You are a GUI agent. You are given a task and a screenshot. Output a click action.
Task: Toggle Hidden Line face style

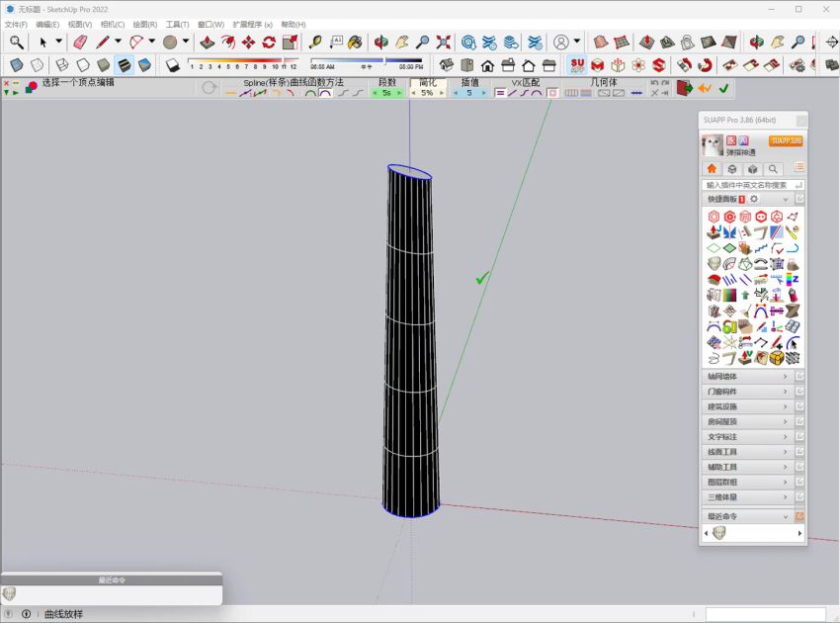click(x=83, y=65)
